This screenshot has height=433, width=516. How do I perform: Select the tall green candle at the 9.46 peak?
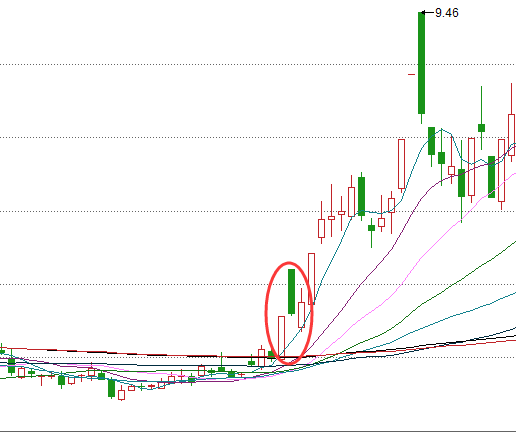click(x=421, y=63)
